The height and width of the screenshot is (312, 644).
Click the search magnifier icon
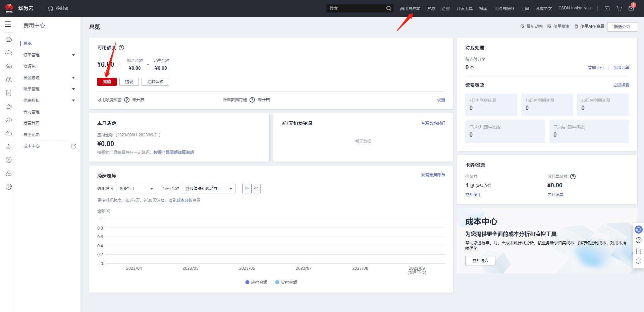(x=389, y=8)
